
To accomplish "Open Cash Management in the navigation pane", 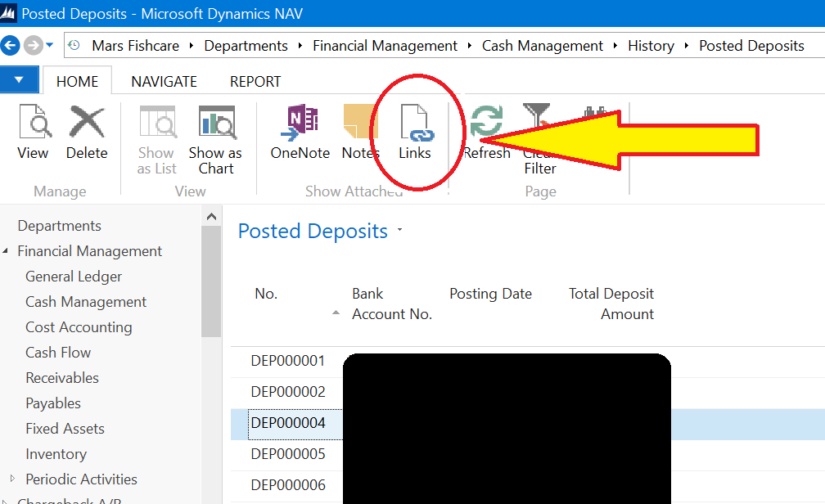I will pyautogui.click(x=86, y=301).
